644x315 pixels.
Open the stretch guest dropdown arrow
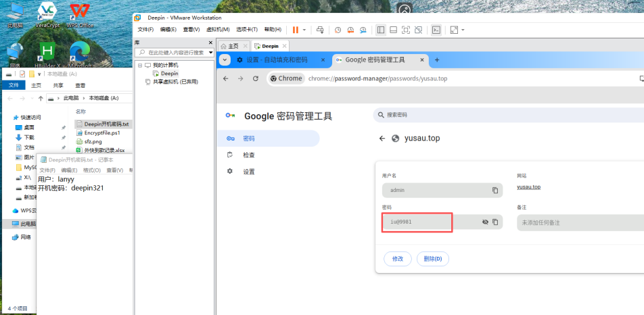tap(463, 30)
